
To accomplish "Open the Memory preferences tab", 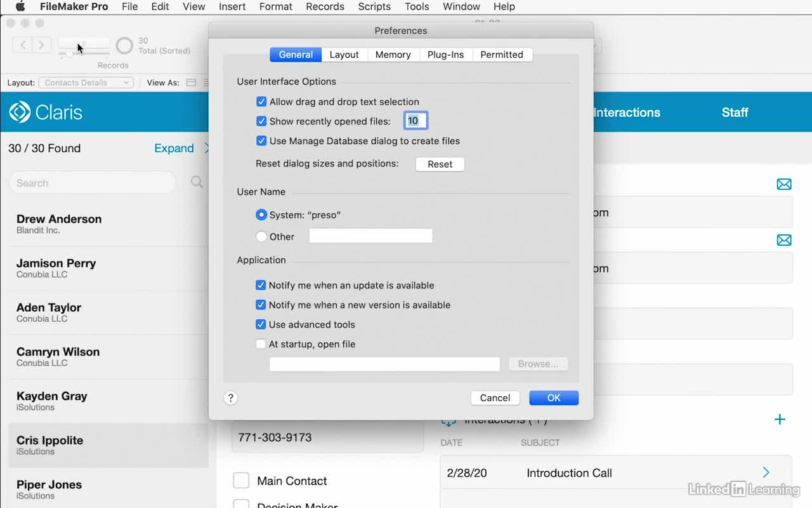I will 393,55.
